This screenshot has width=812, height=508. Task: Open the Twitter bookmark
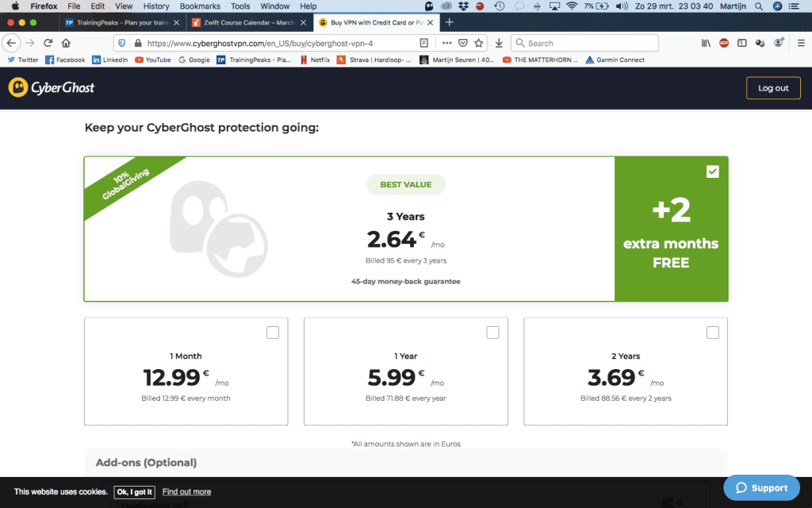[23, 60]
